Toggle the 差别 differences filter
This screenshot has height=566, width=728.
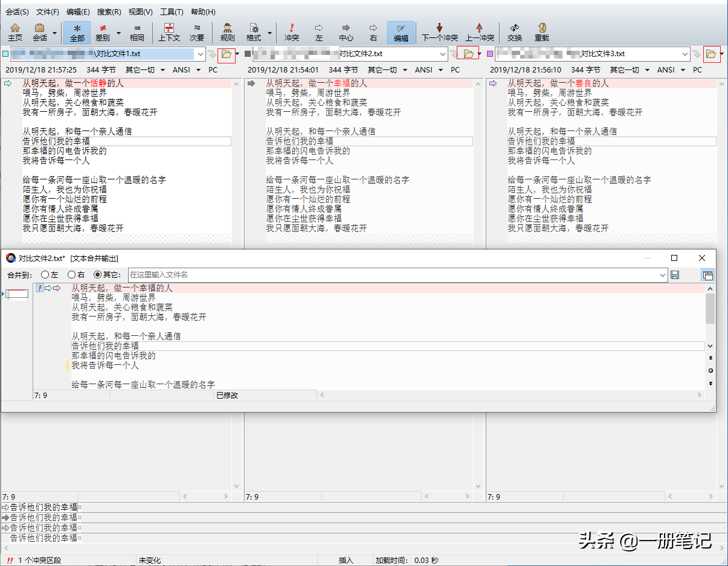(103, 32)
